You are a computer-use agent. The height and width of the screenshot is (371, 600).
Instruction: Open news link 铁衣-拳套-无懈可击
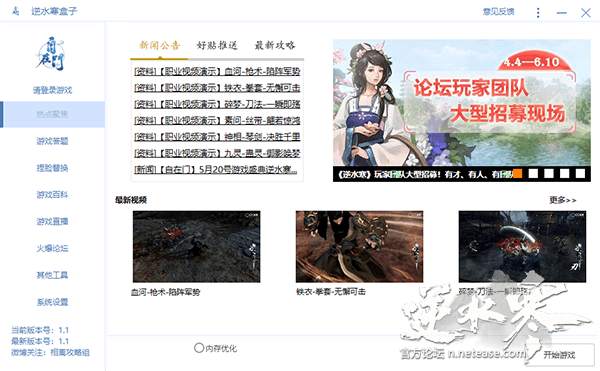[x=217, y=88]
